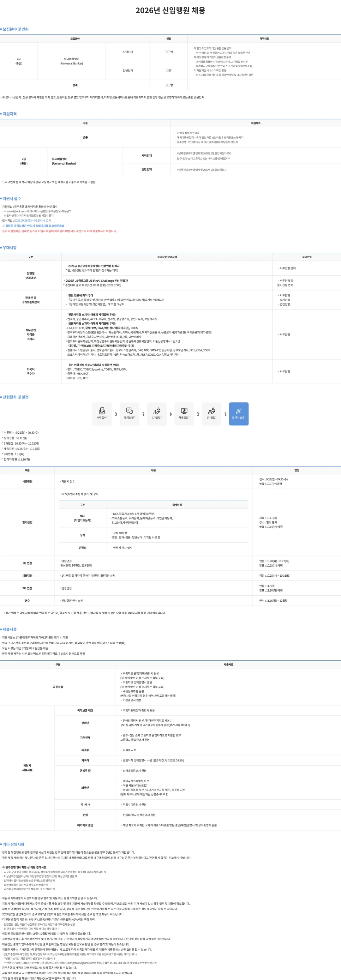Click the 지원자격 section heading
Image resolution: width=341 pixels, height=980 pixels.
[x=9, y=114]
